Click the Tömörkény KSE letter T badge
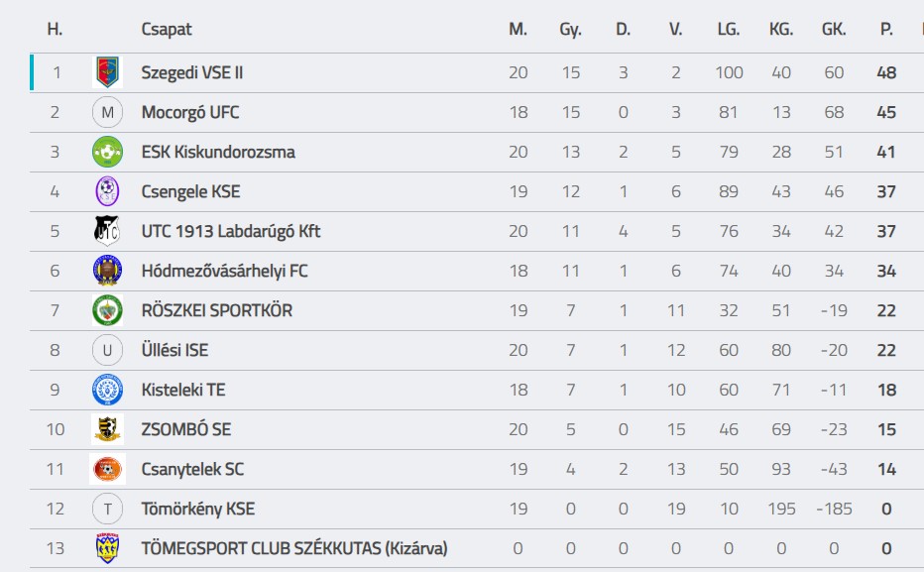The width and height of the screenshot is (924, 572). (107, 509)
